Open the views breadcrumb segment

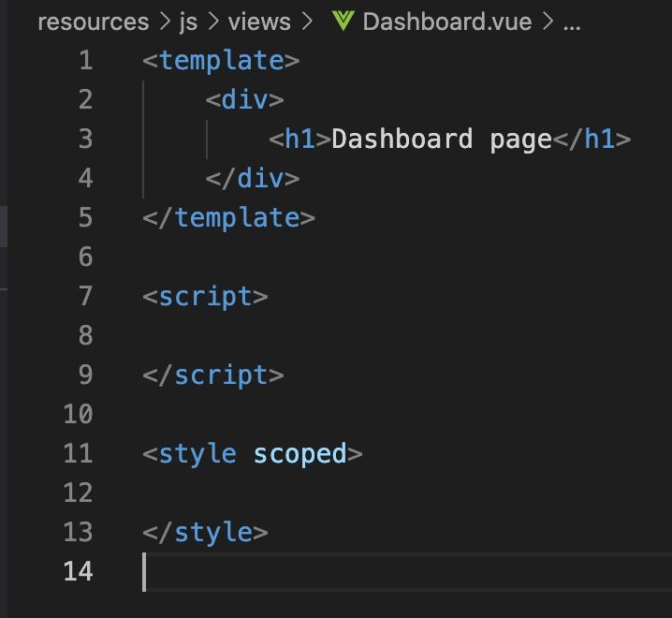259,22
